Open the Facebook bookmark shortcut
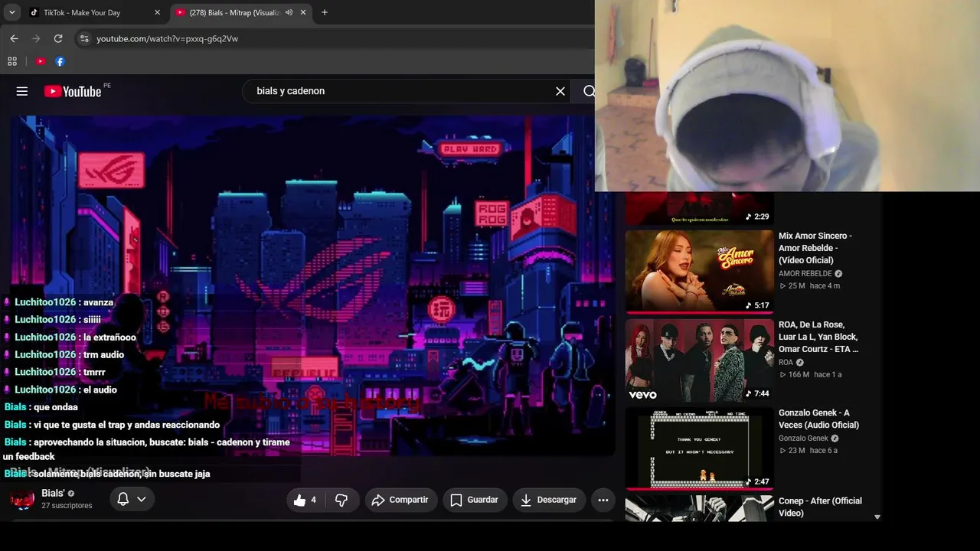 point(60,61)
